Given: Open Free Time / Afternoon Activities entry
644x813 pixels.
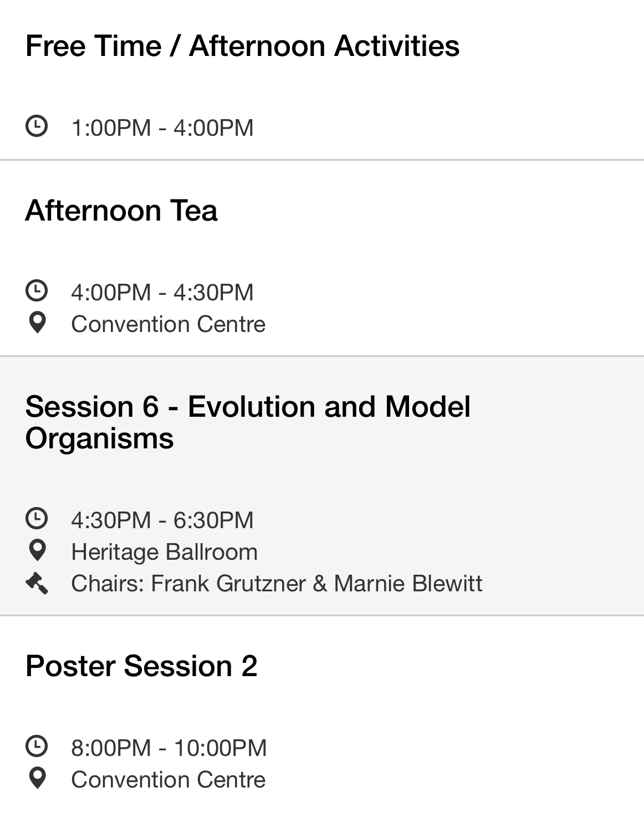Looking at the screenshot, I should tap(242, 45).
